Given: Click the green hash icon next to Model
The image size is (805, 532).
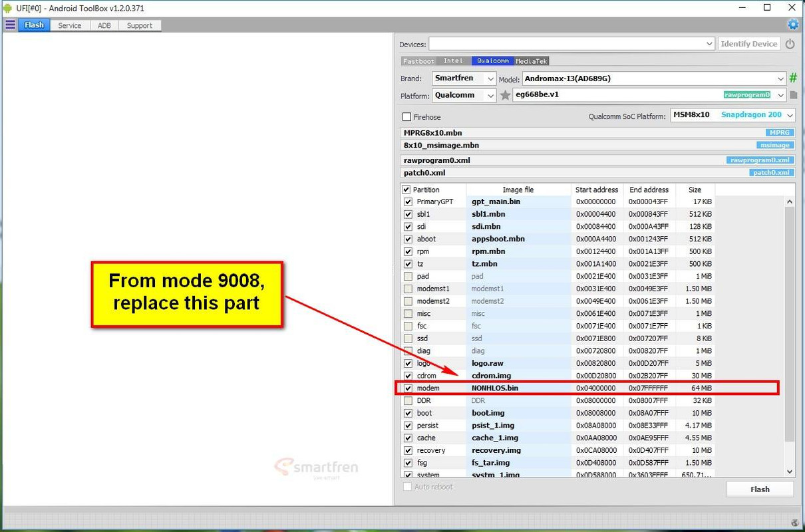Looking at the screenshot, I should (793, 78).
